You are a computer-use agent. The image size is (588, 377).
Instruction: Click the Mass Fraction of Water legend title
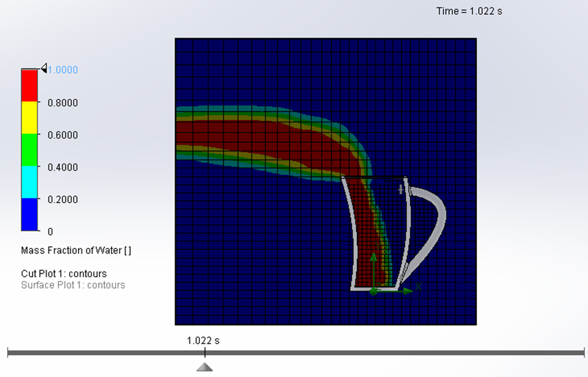76,250
